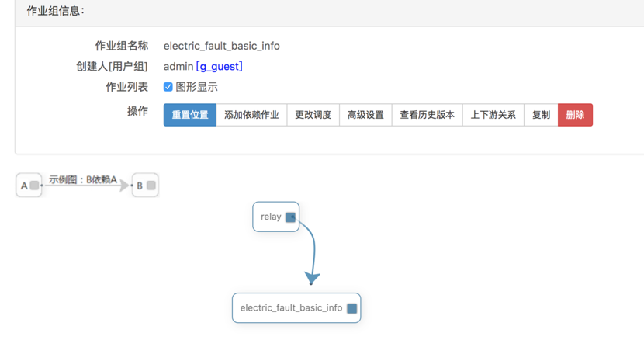
Task: Toggle the 图形显示 checkbox
Action: pos(168,87)
